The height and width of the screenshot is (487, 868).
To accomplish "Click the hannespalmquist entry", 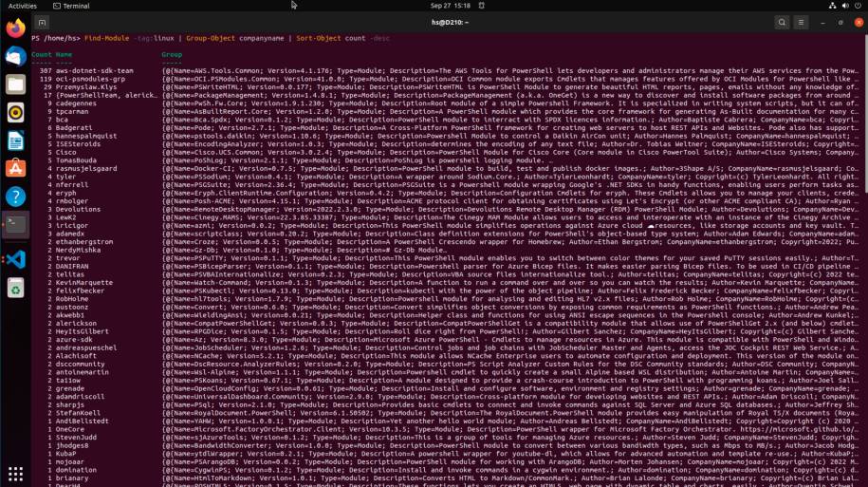I will coord(85,136).
